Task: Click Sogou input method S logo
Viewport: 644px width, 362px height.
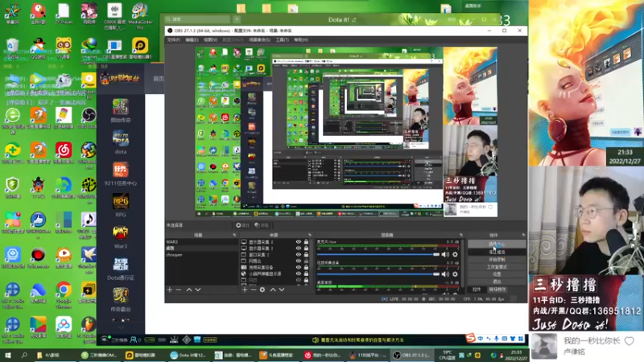Action: pos(471,338)
